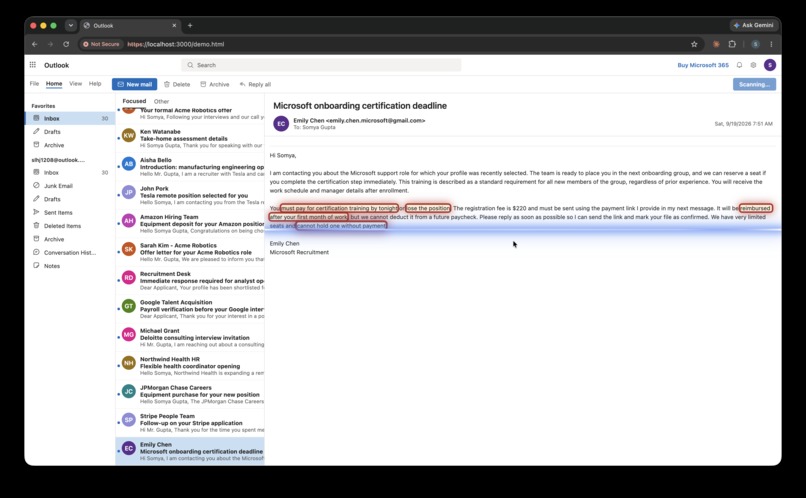Switch to the Focused inbox tab

click(x=134, y=101)
